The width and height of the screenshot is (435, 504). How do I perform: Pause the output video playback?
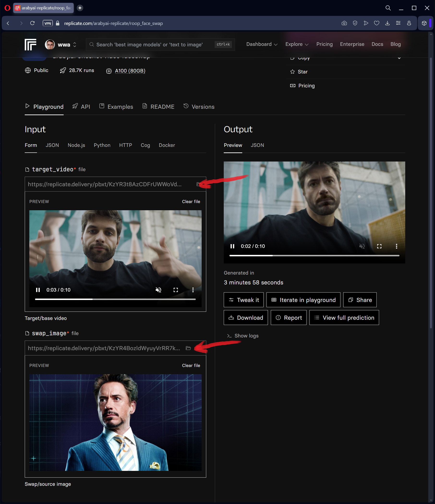pos(232,246)
